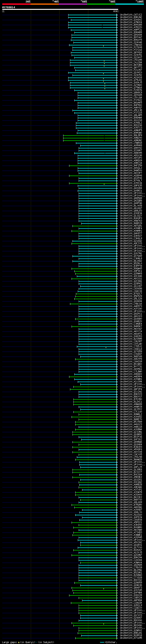
Task: Select the UniRef100_O24947 label
Action: [131, 618]
